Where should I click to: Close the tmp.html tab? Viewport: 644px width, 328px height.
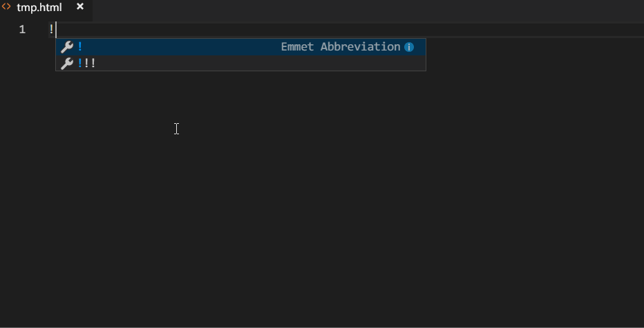coord(80,7)
